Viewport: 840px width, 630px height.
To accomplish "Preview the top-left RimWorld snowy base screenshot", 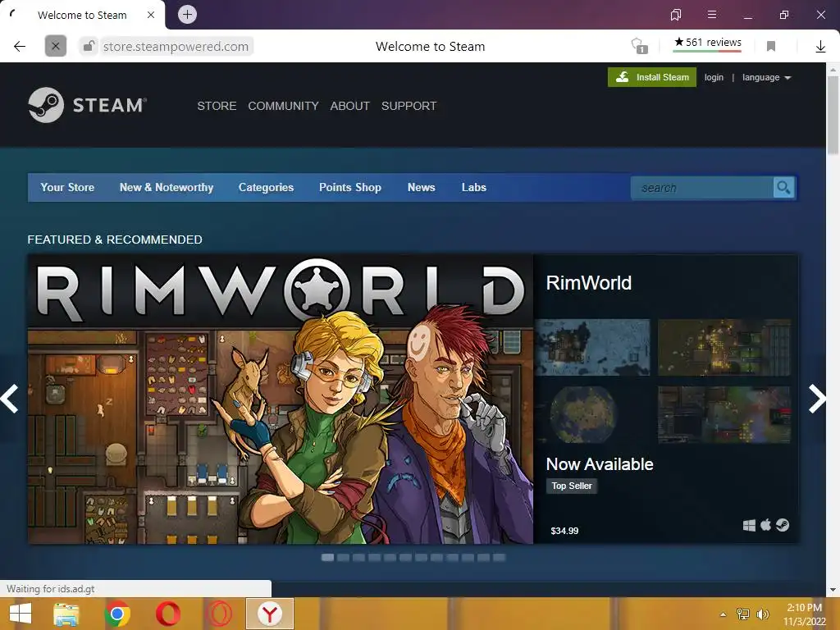I will point(592,347).
